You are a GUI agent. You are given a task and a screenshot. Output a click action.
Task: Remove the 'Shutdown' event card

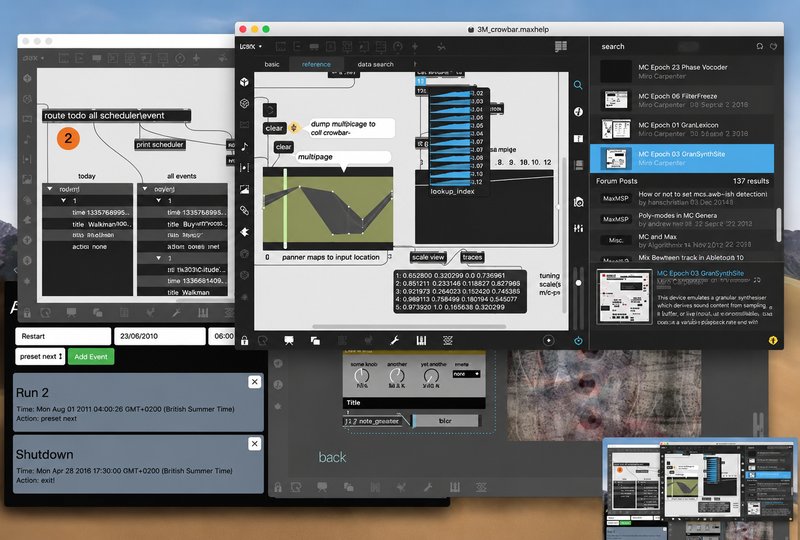tap(254, 444)
